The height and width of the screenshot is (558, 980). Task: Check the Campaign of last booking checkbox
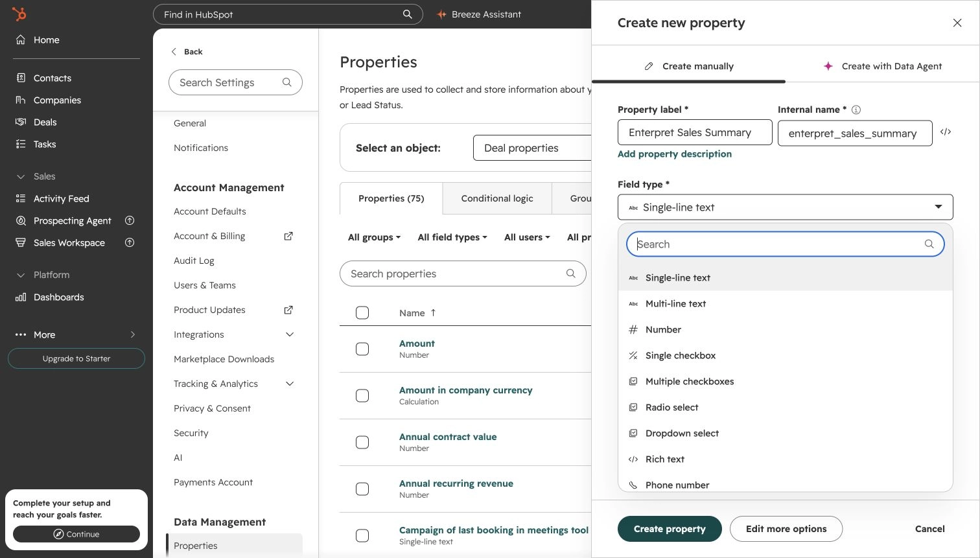[x=362, y=536]
